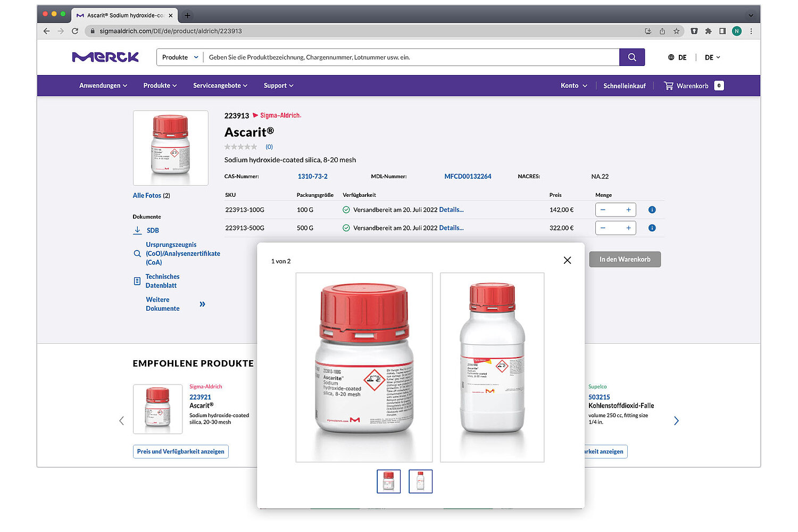Click the Technisches Datenblatt document icon
Image resolution: width=798 pixels, height=532 pixels.
137,281
